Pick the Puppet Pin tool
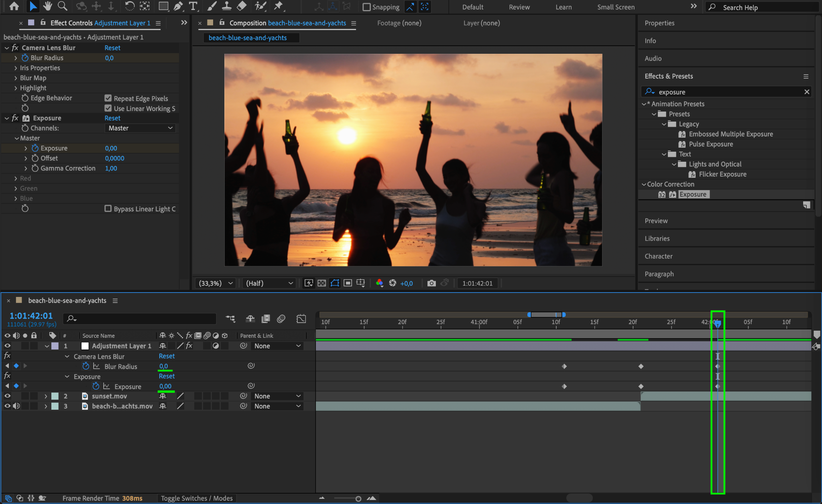822x504 pixels. click(278, 6)
